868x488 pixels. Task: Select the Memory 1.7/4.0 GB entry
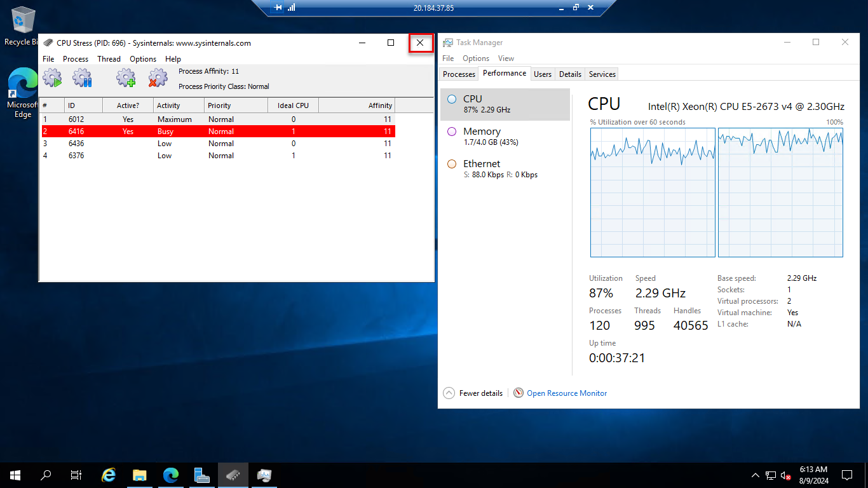[505, 137]
